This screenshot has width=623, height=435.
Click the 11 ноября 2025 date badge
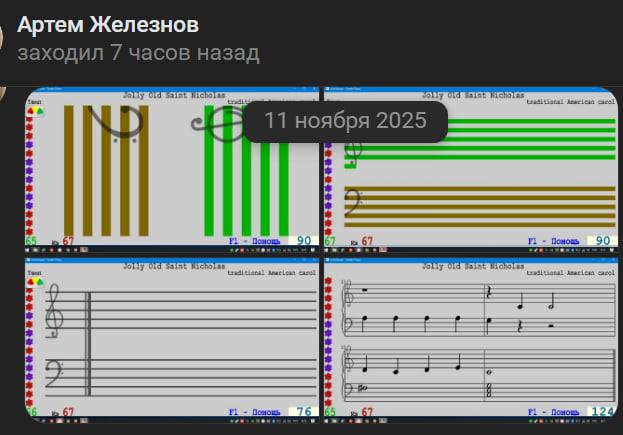point(346,121)
